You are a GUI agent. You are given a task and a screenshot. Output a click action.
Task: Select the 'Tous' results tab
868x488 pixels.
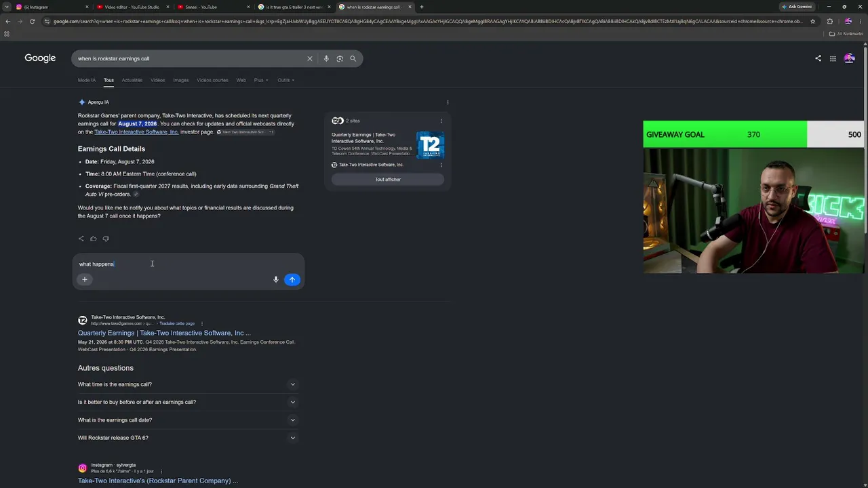(108, 80)
